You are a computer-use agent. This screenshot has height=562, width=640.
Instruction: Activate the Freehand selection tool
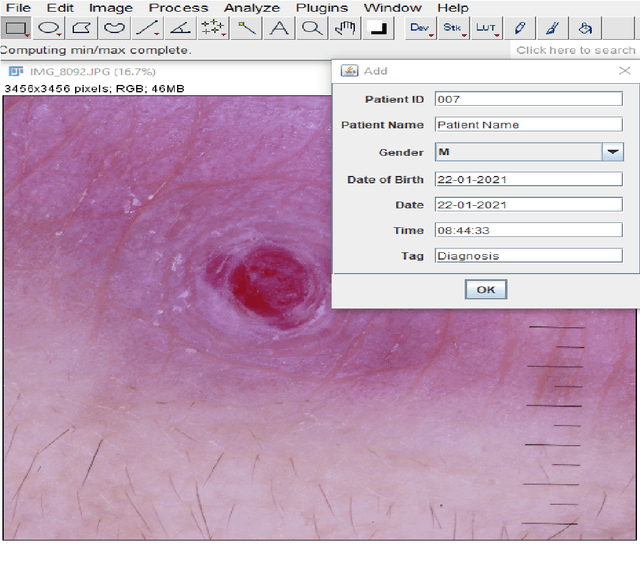(x=115, y=28)
